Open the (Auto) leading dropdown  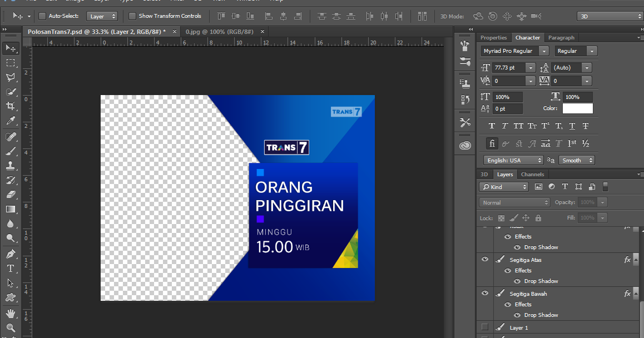587,68
